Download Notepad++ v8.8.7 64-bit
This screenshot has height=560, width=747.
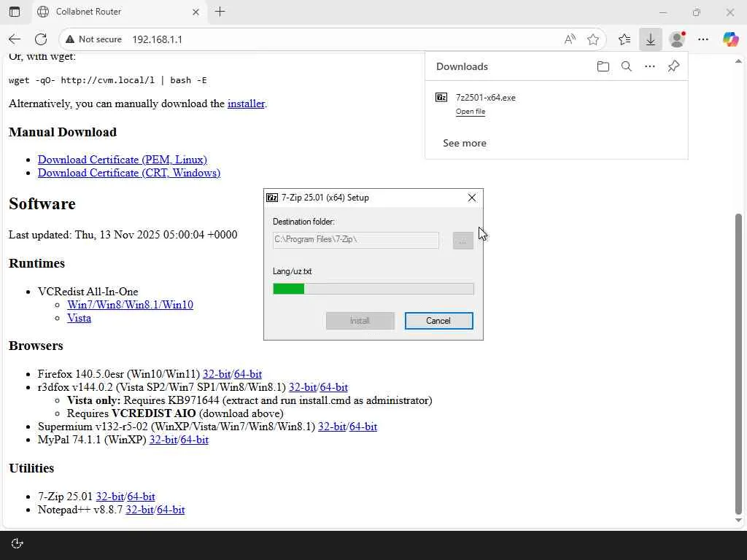(x=171, y=510)
